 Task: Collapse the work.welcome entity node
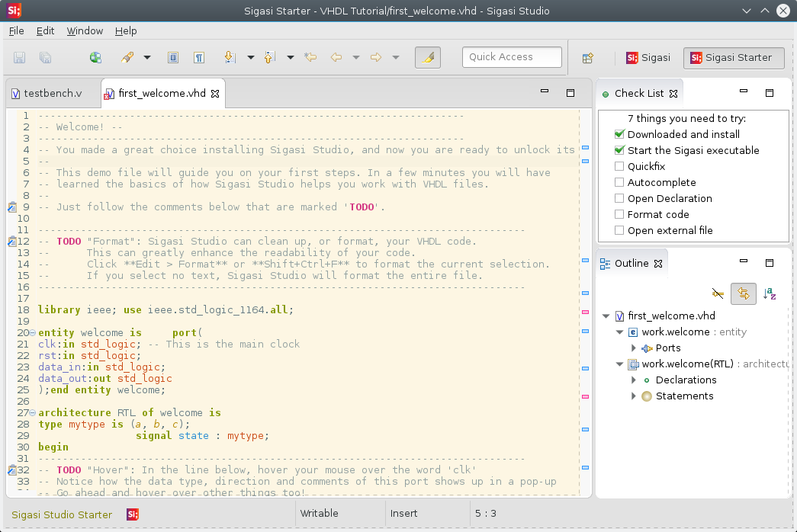pos(619,332)
